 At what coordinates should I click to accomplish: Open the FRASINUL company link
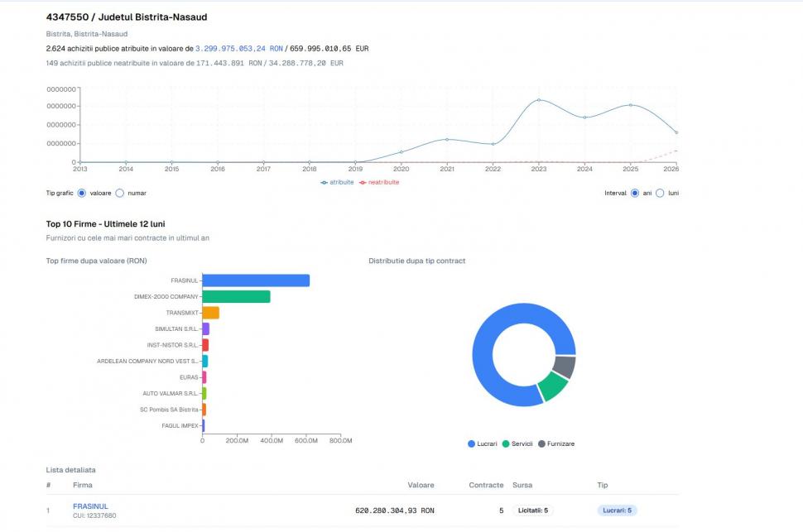pos(90,506)
